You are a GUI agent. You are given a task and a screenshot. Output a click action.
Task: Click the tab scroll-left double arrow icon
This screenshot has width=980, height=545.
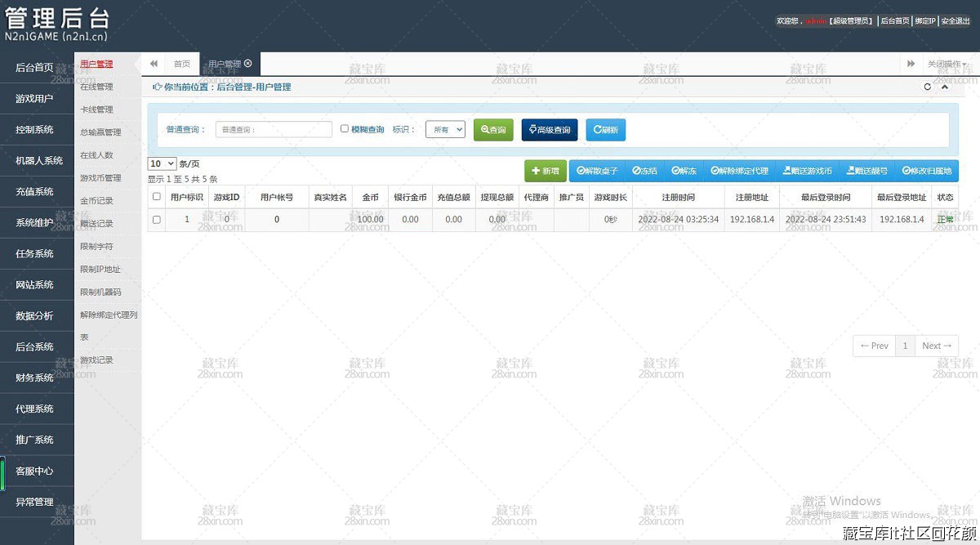point(154,64)
